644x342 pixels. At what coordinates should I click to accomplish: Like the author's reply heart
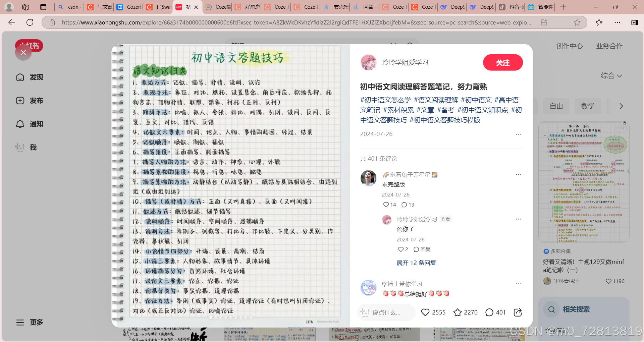coord(401,249)
